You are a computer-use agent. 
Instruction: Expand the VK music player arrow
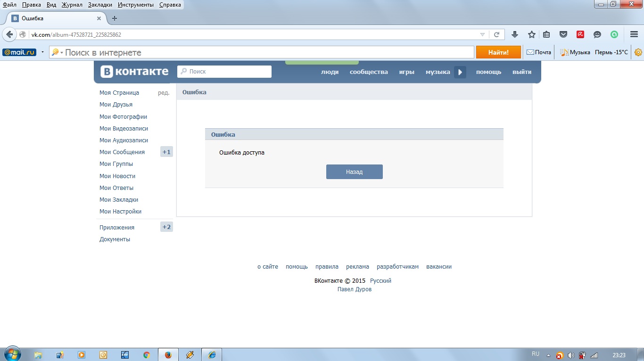tap(460, 72)
